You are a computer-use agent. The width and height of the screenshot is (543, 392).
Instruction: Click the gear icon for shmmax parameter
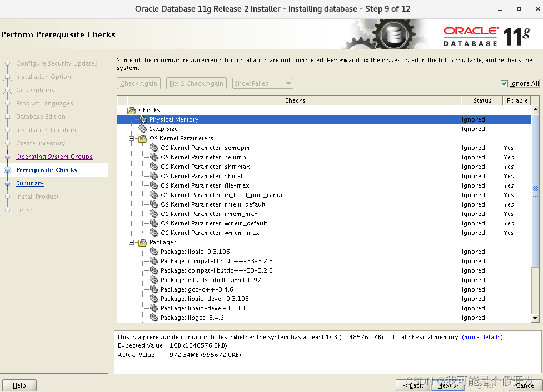coord(154,167)
